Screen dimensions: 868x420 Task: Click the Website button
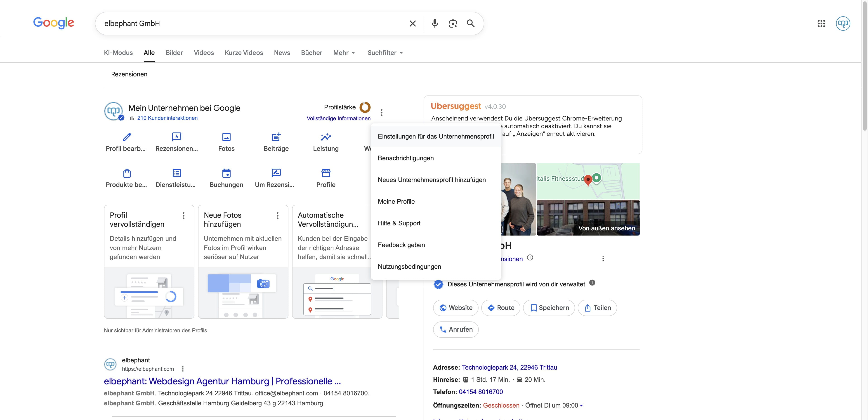455,308
